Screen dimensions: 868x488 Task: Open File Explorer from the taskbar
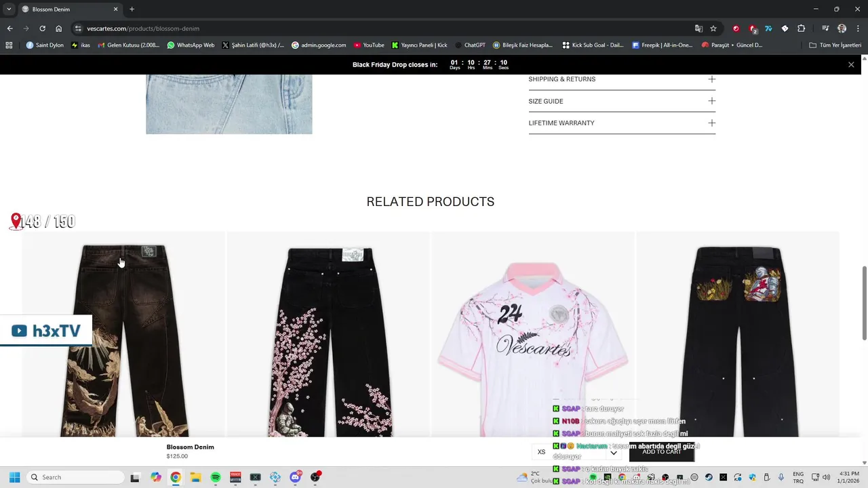pyautogui.click(x=195, y=477)
